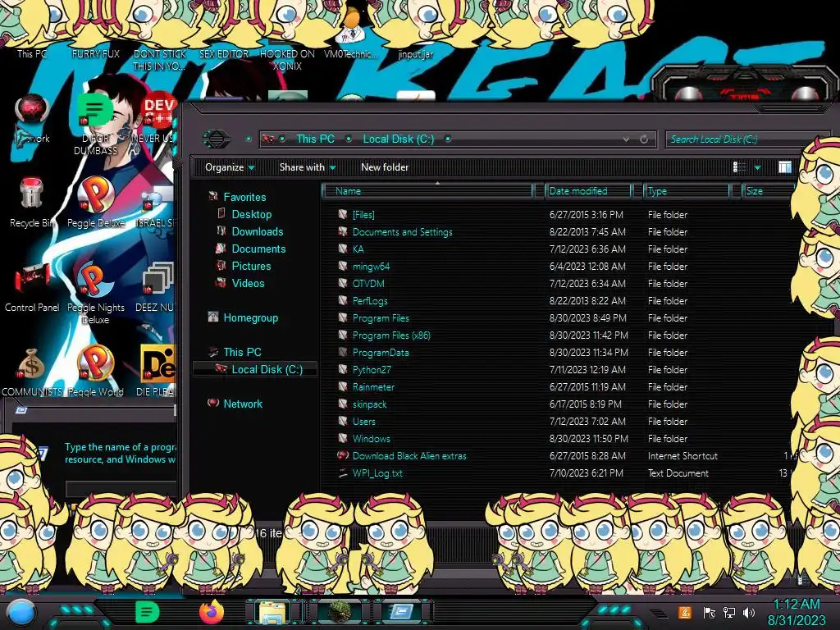Click the orange tray icon
The width and height of the screenshot is (840, 630).
tap(685, 612)
